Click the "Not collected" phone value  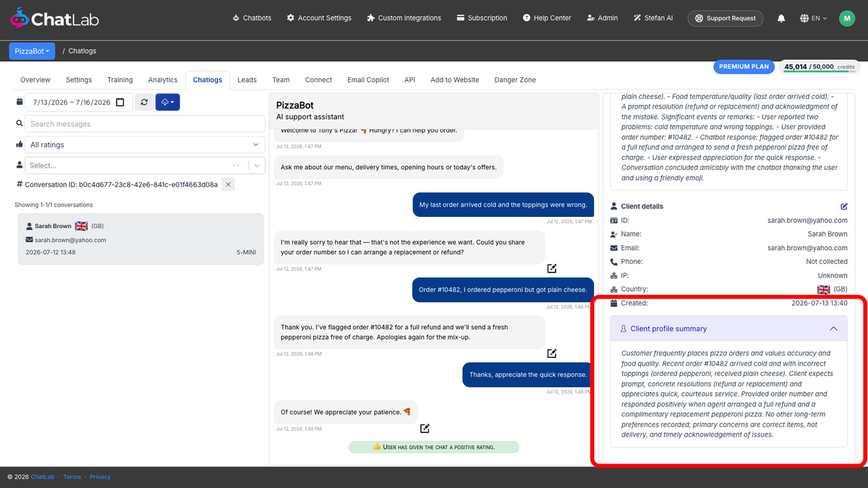click(827, 262)
